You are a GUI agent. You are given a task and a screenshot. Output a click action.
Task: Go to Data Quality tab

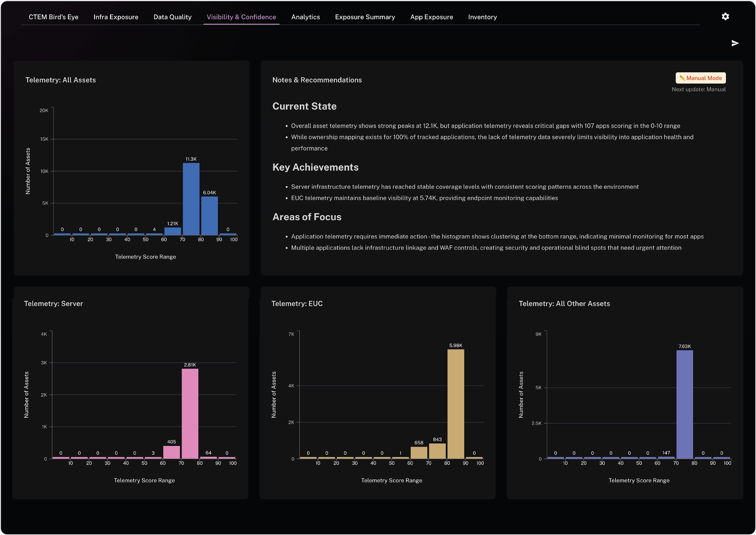[173, 17]
